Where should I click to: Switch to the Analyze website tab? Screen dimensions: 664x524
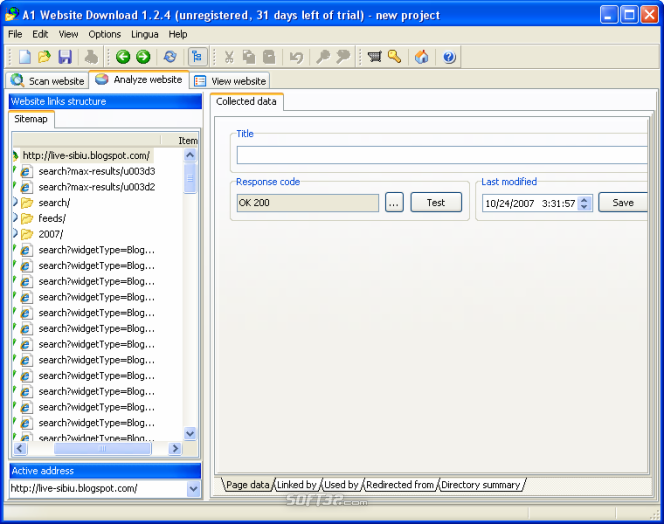[139, 79]
